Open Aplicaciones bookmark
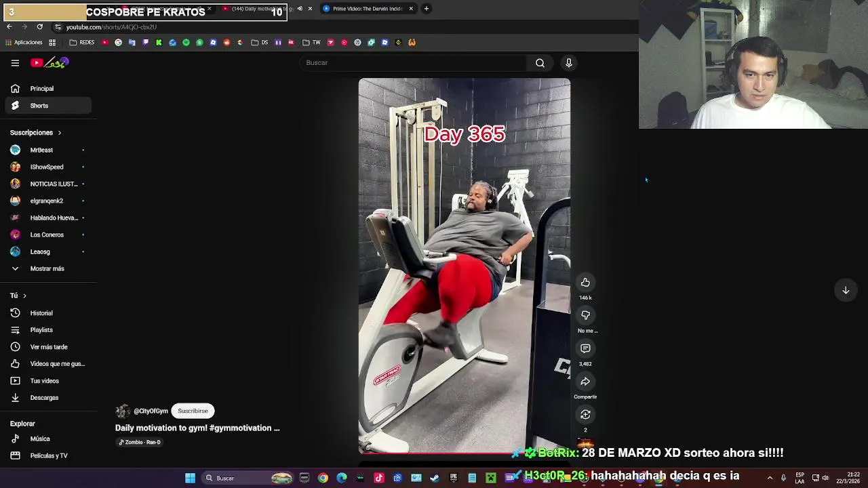 pyautogui.click(x=23, y=42)
